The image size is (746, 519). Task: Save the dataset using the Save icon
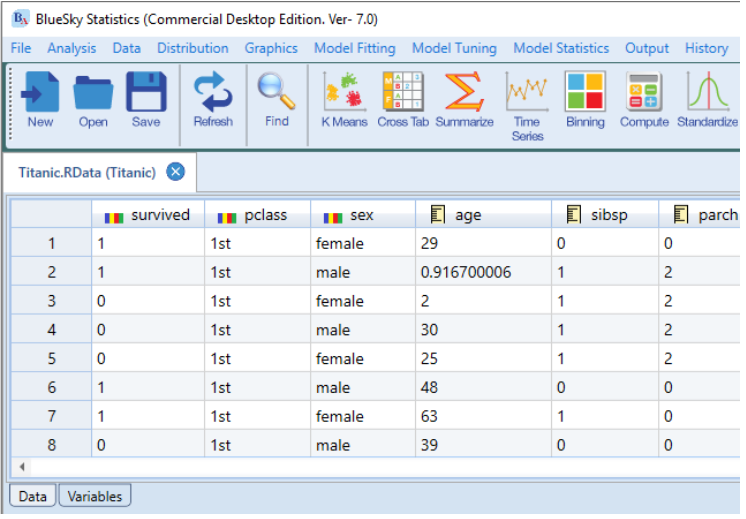[146, 100]
